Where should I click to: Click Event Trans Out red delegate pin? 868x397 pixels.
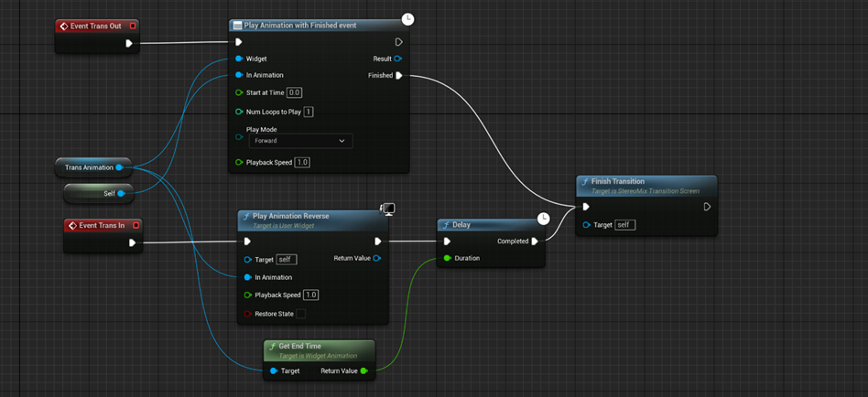[133, 27]
